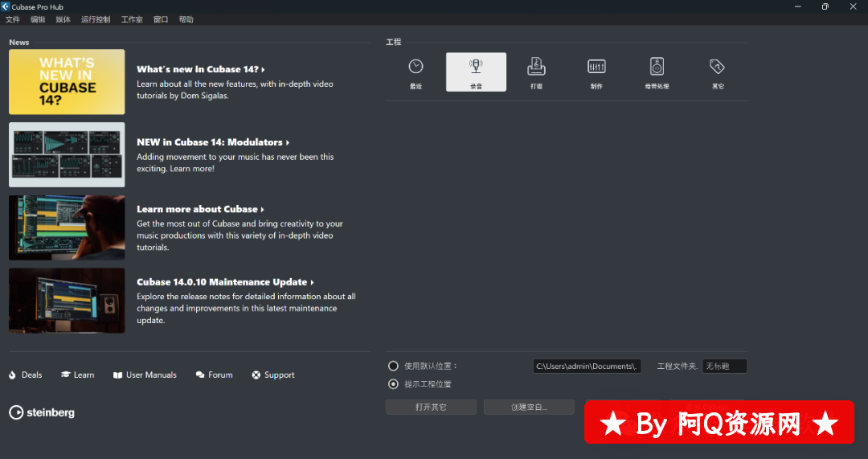Select the 使用默认位置 radio button
The image size is (868, 459).
(x=393, y=366)
